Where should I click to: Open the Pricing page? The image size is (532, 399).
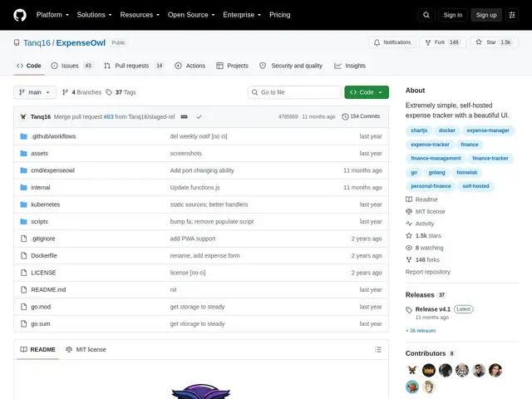pyautogui.click(x=280, y=15)
